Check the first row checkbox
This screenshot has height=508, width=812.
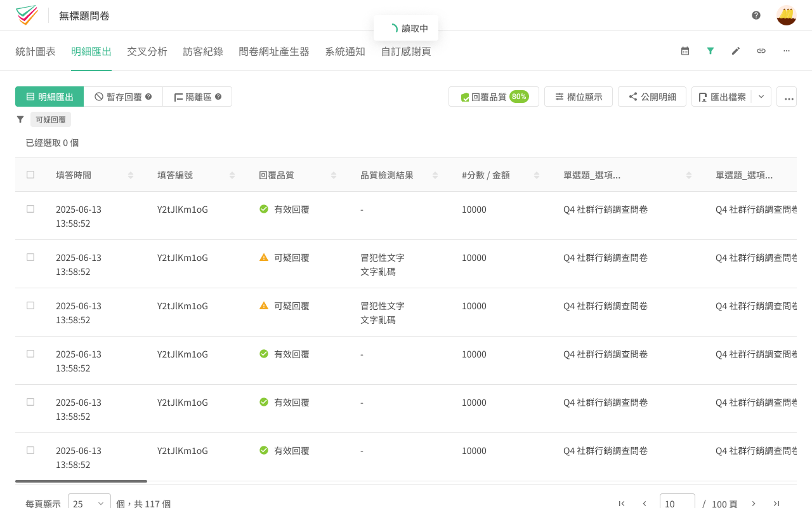pyautogui.click(x=30, y=209)
